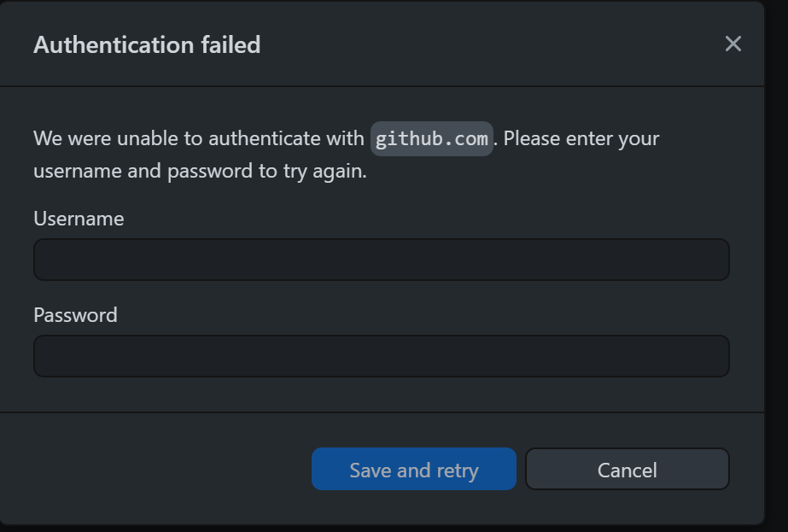
Task: Dismiss dialog with the X icon
Action: (x=733, y=44)
